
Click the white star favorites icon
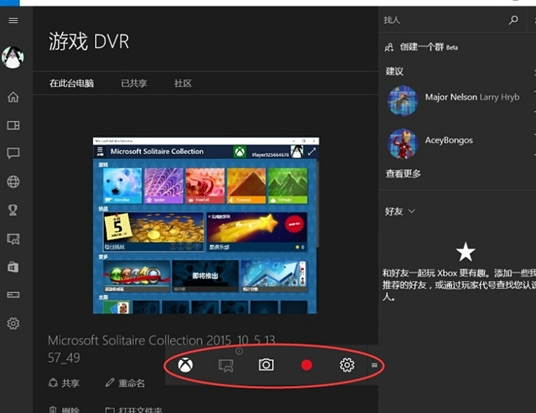465,252
